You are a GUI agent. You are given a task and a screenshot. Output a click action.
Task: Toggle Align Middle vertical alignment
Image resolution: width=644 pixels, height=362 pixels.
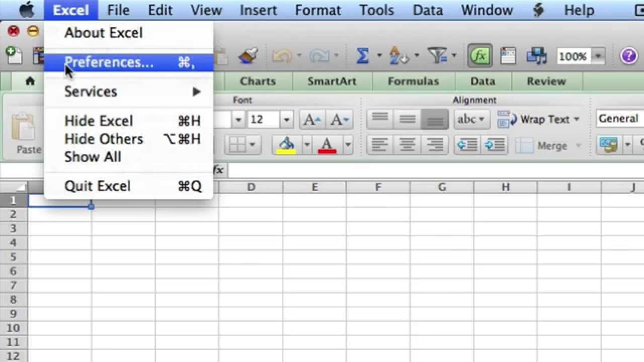(407, 120)
